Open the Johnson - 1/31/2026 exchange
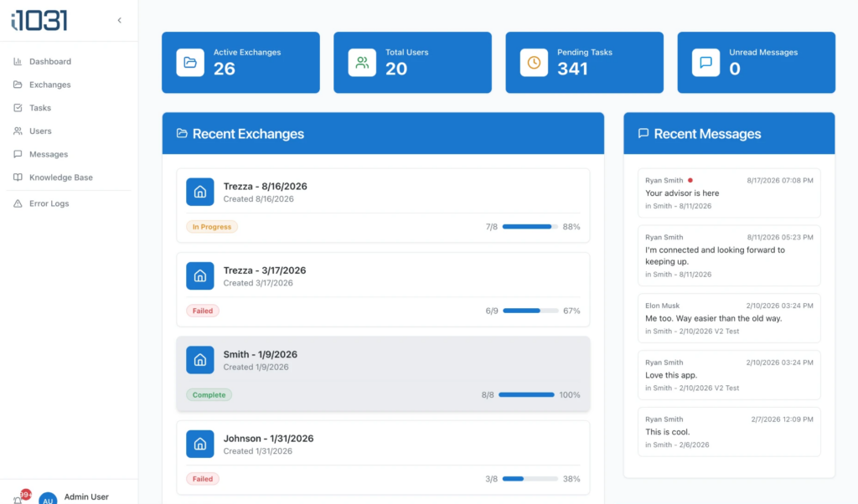This screenshot has height=504, width=858. tap(383, 458)
